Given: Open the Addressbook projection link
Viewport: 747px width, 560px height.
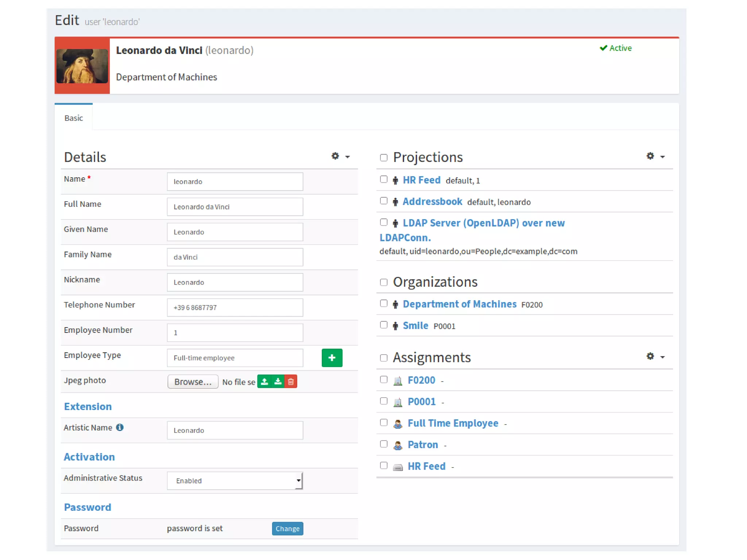Looking at the screenshot, I should (432, 201).
